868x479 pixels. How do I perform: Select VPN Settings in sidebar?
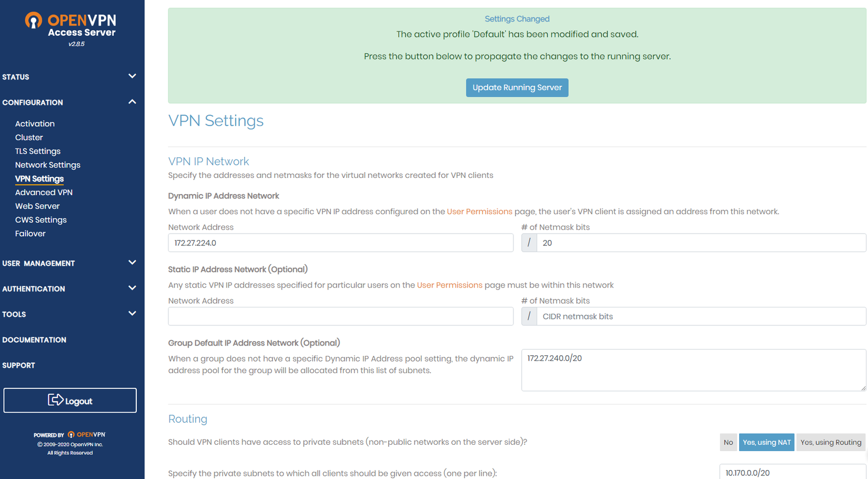click(39, 179)
